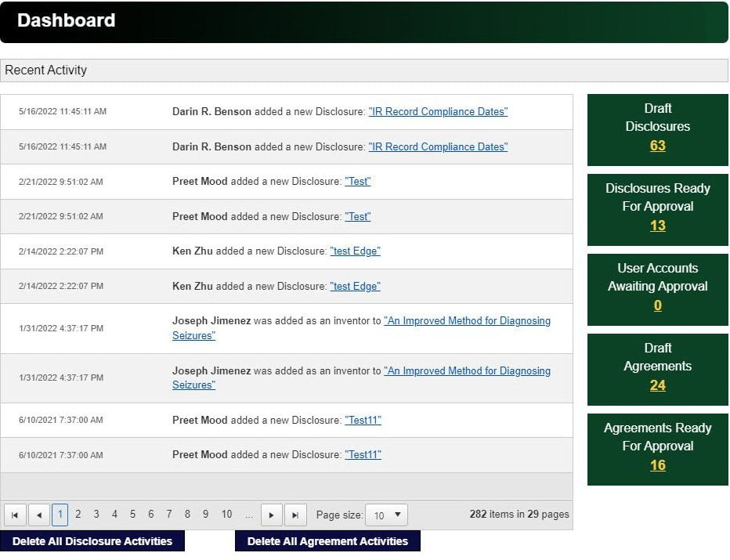Click Delete All Agreement Activities

327,541
